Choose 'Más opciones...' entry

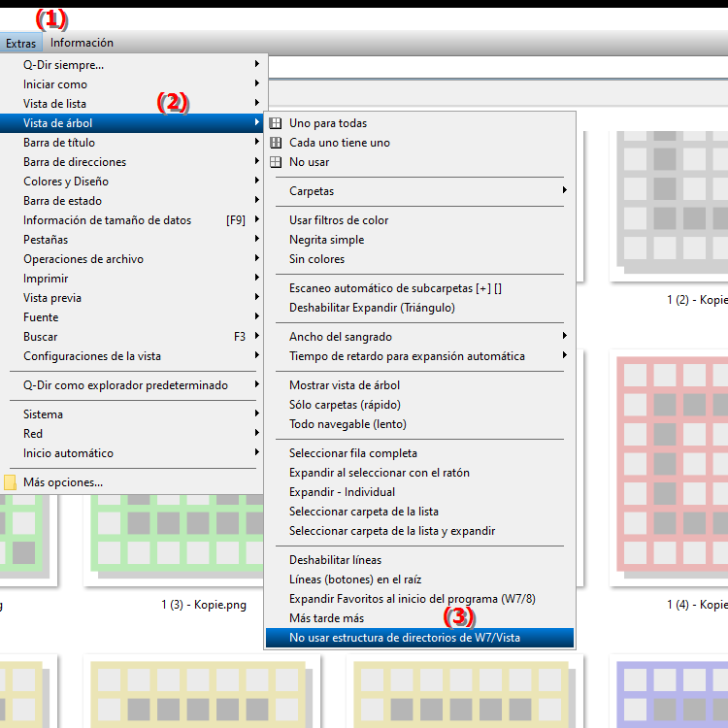132,482
